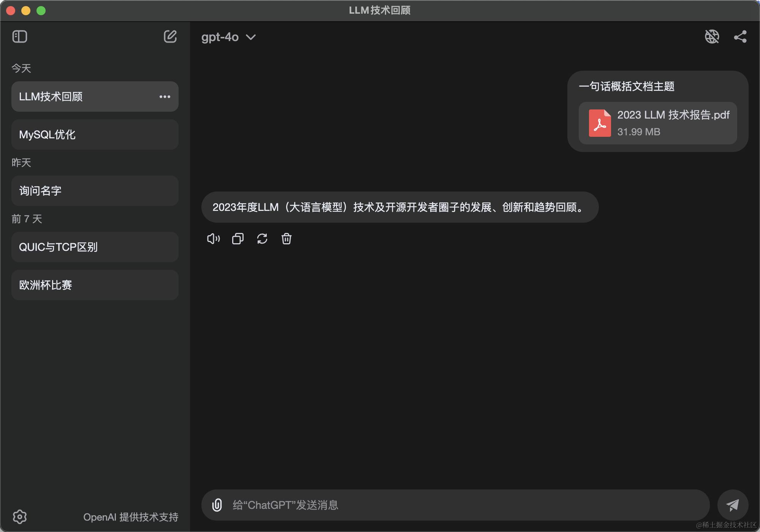The height and width of the screenshot is (532, 760).
Task: Delete the assistant message
Action: click(x=287, y=239)
